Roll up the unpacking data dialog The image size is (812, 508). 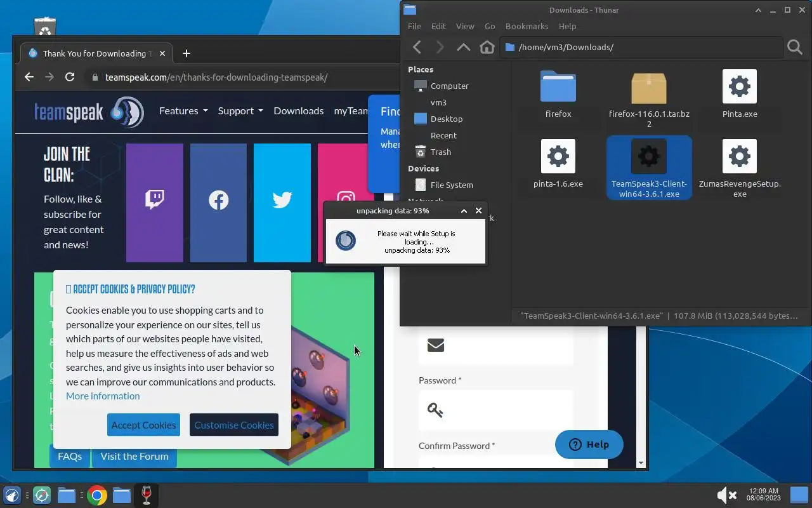[464, 210]
